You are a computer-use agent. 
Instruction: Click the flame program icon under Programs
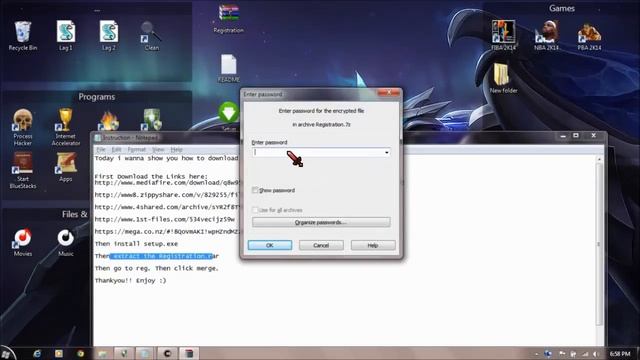tap(109, 121)
